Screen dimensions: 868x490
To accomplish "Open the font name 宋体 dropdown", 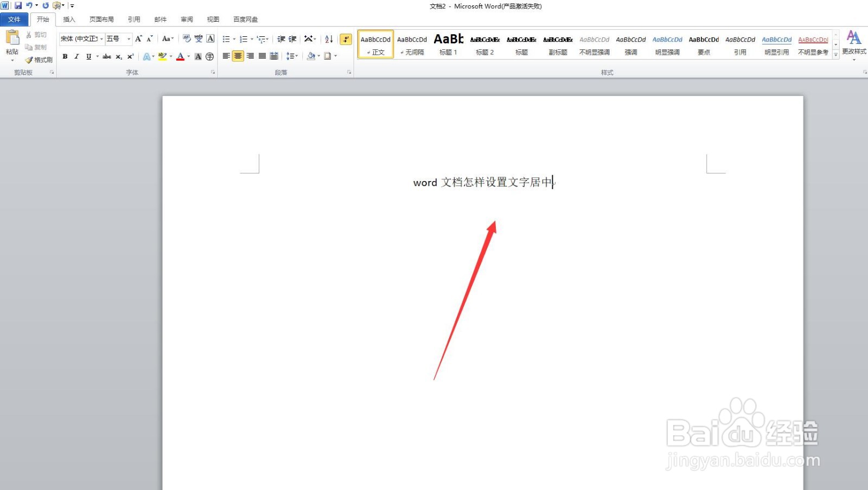I will point(101,39).
